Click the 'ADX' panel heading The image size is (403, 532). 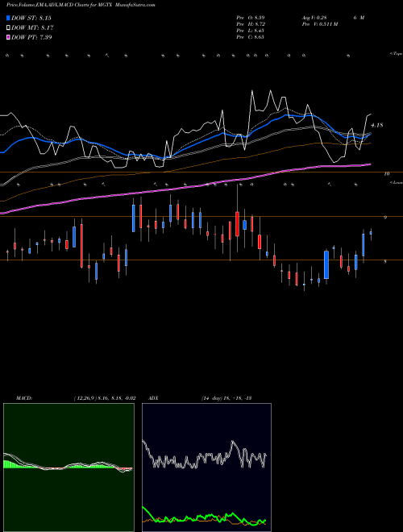(x=153, y=398)
